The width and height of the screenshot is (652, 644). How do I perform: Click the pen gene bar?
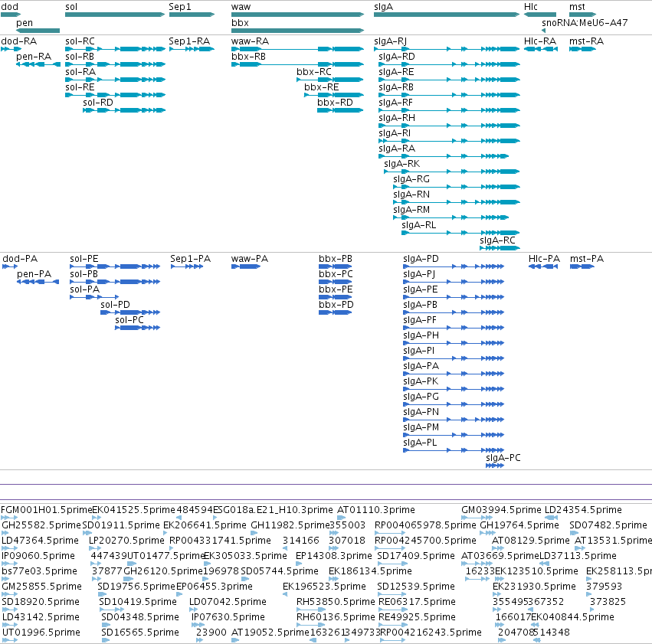point(38,31)
